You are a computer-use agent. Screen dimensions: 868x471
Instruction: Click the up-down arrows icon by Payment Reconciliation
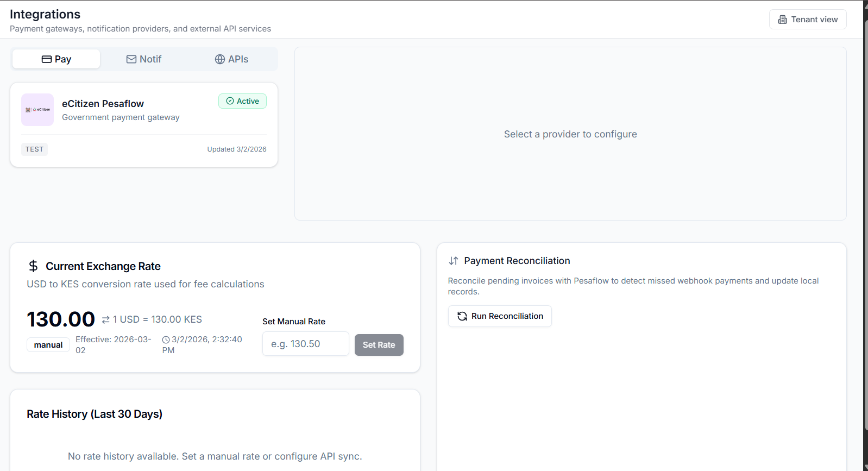454,261
